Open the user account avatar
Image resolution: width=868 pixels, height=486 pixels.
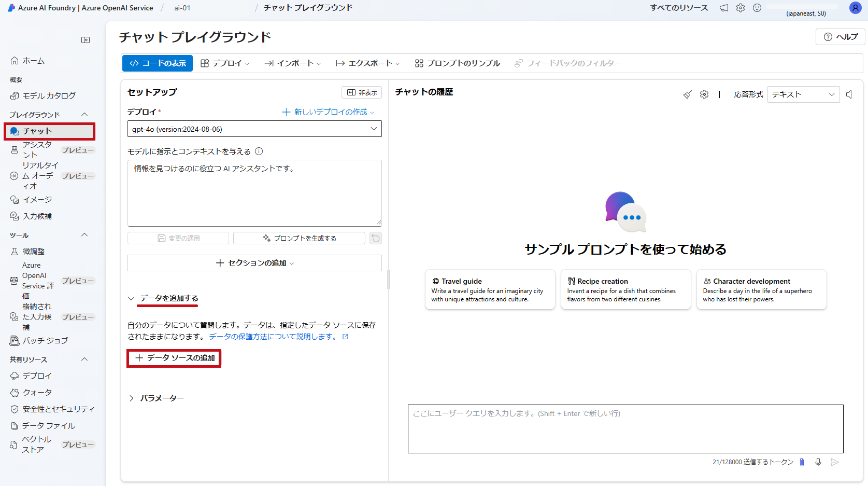(855, 8)
